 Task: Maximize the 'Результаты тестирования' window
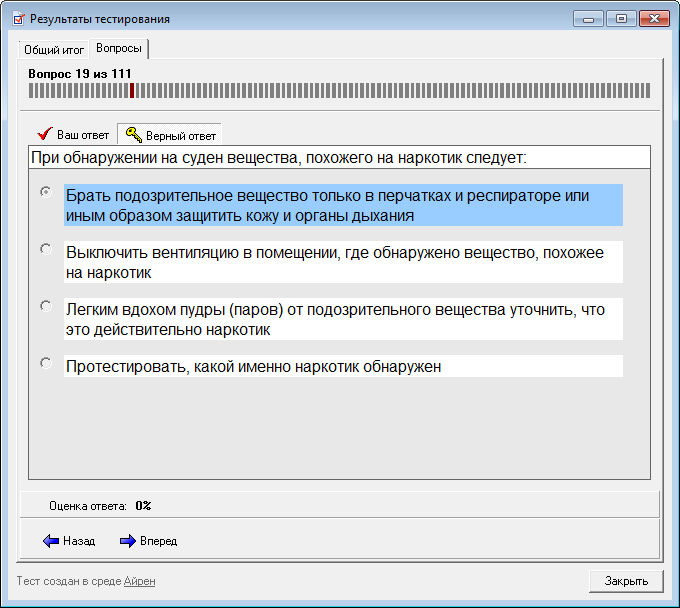[621, 18]
